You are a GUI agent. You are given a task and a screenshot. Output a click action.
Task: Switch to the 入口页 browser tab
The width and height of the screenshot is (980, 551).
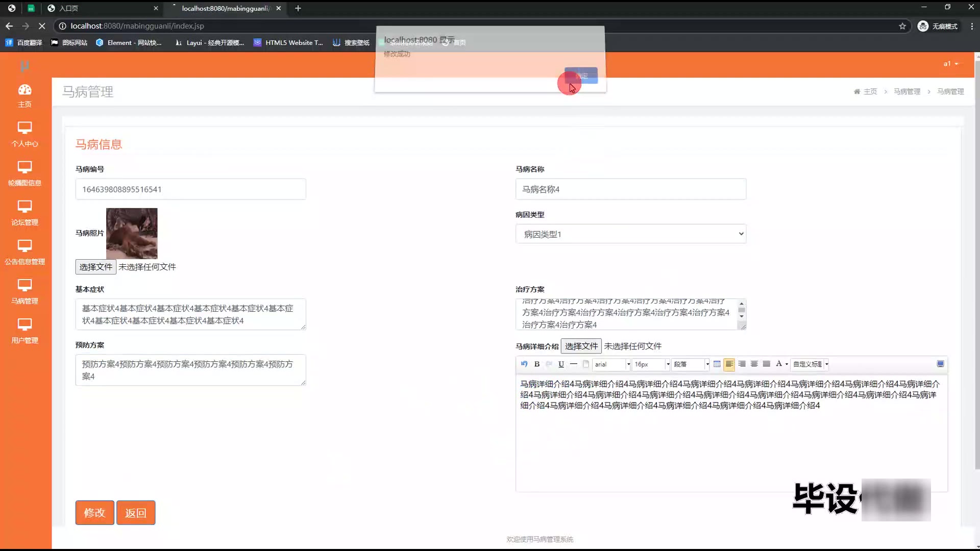click(102, 8)
